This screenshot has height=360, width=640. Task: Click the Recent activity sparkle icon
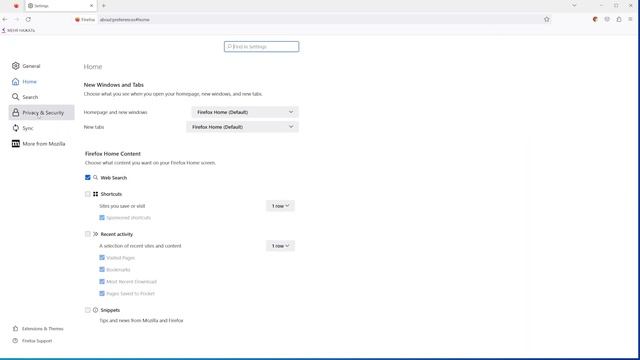96,234
